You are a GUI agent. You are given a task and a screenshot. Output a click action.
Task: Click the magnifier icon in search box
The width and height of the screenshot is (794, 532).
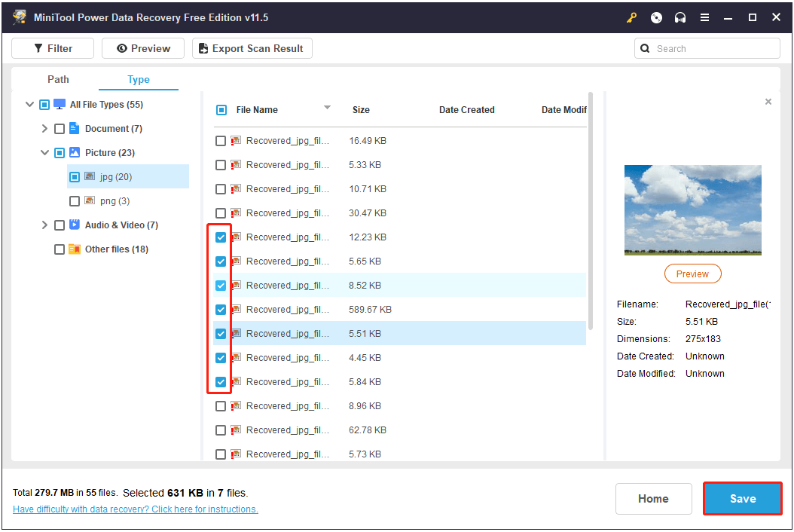point(645,48)
